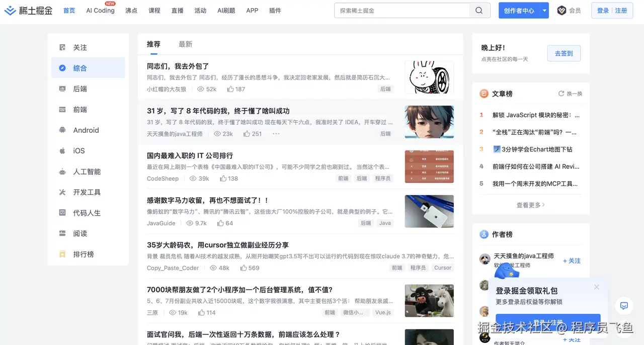Open thumbnail of 感谢数字马力收留 article
Image resolution: width=644 pixels, height=345 pixels.
[429, 211]
